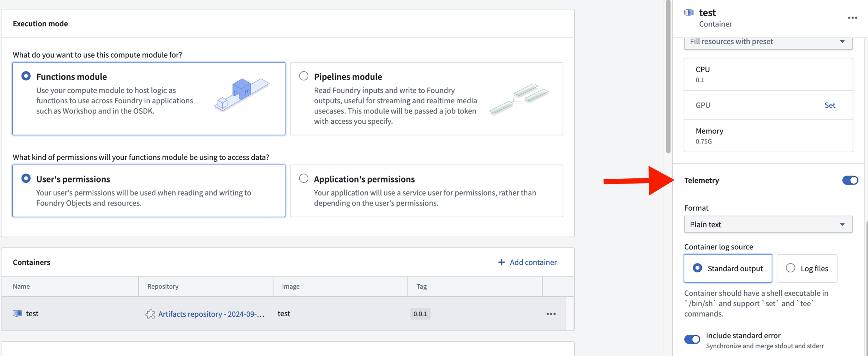This screenshot has width=868, height=356.
Task: Click the Pipelines module illustration
Action: pyautogui.click(x=519, y=99)
